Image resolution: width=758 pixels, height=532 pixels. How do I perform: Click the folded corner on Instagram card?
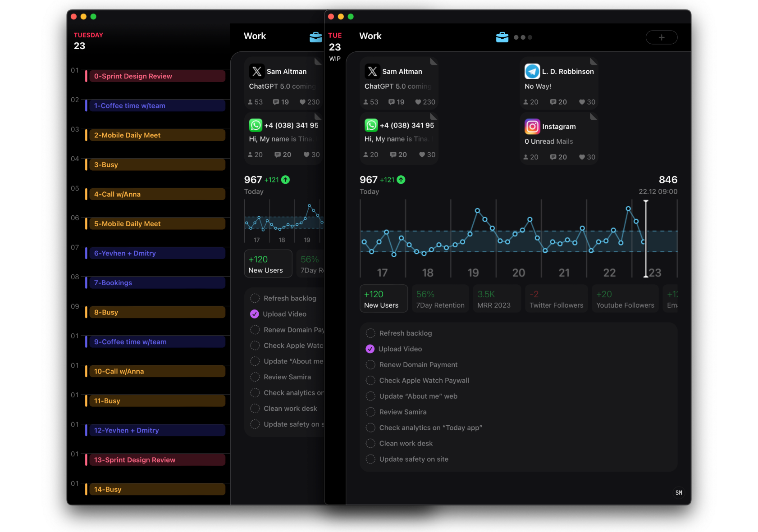pos(594,117)
